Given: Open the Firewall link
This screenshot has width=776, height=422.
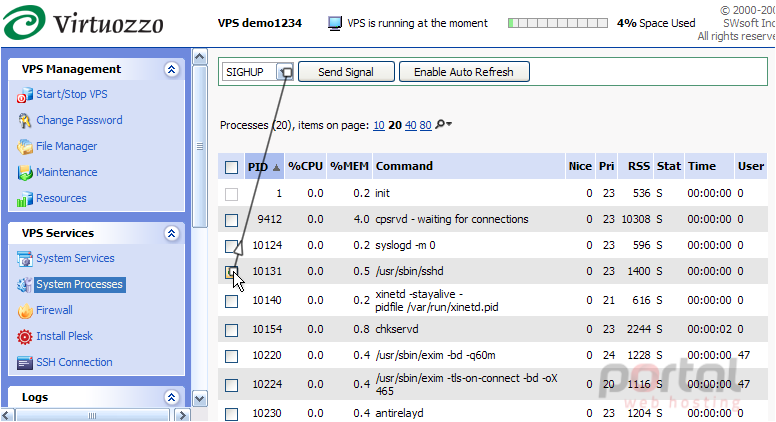Looking at the screenshot, I should pos(54,310).
